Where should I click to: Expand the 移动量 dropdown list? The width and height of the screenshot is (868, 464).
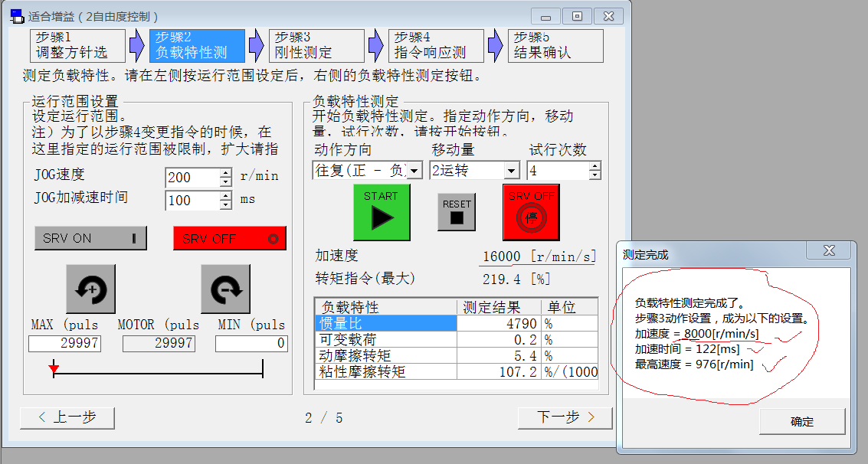coord(511,171)
